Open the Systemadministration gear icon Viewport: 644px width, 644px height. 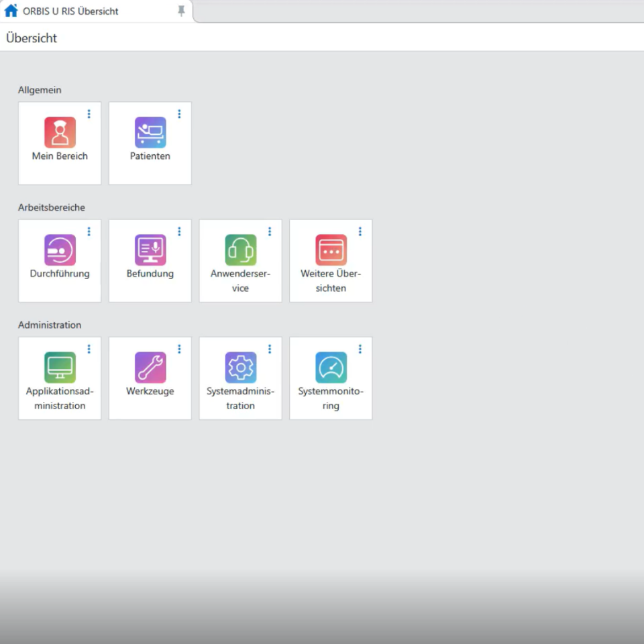coord(240,367)
